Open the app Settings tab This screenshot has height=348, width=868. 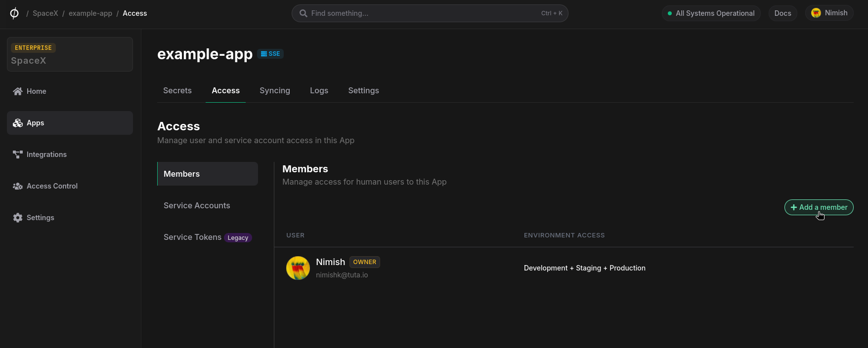(364, 90)
